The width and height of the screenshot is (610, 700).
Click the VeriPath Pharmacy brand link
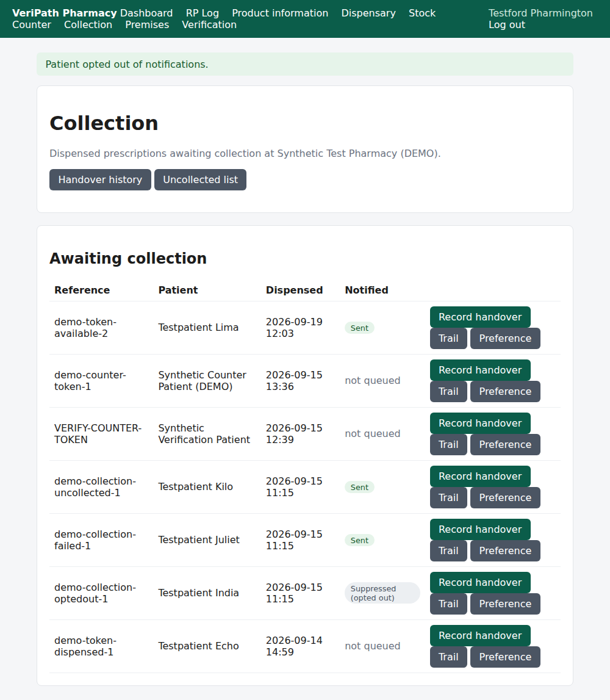pos(64,13)
